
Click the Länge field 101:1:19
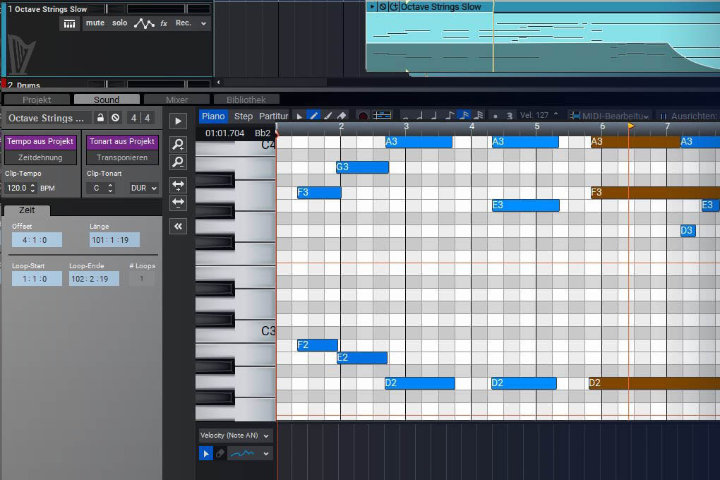click(114, 240)
